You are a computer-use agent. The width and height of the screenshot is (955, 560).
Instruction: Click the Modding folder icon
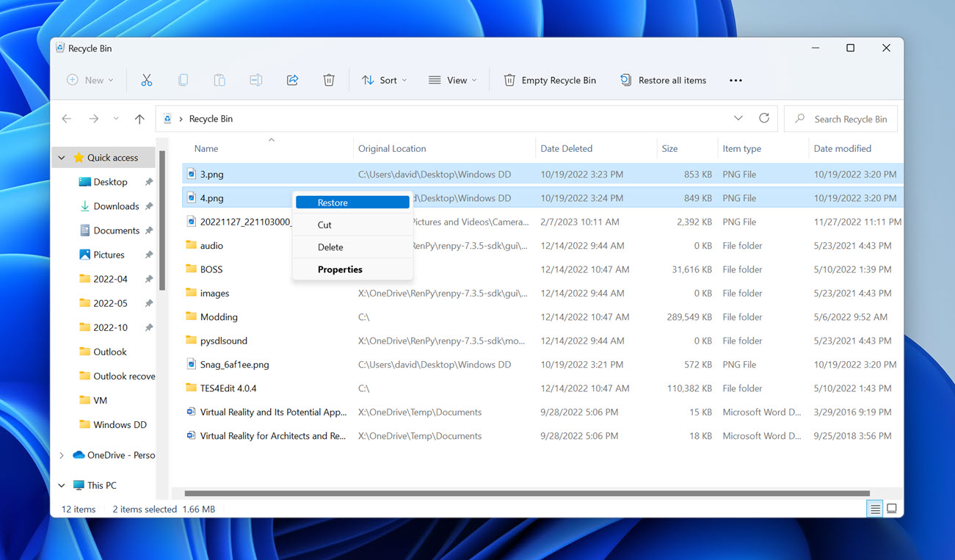pos(192,316)
